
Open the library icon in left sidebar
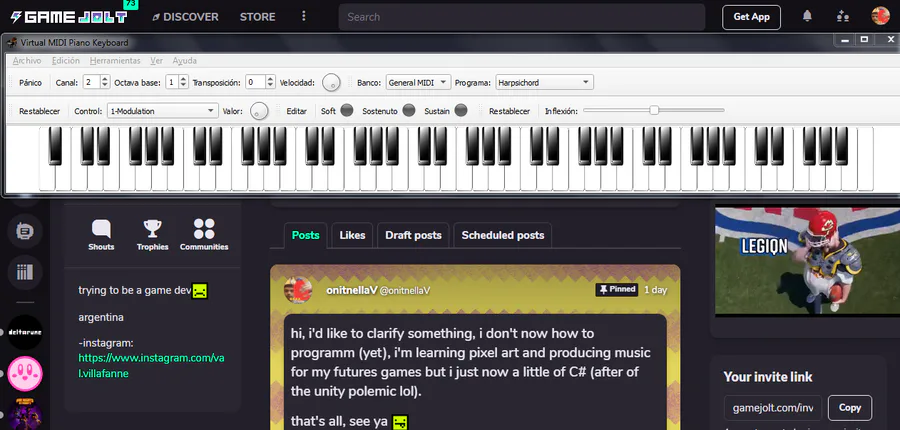[x=25, y=272]
